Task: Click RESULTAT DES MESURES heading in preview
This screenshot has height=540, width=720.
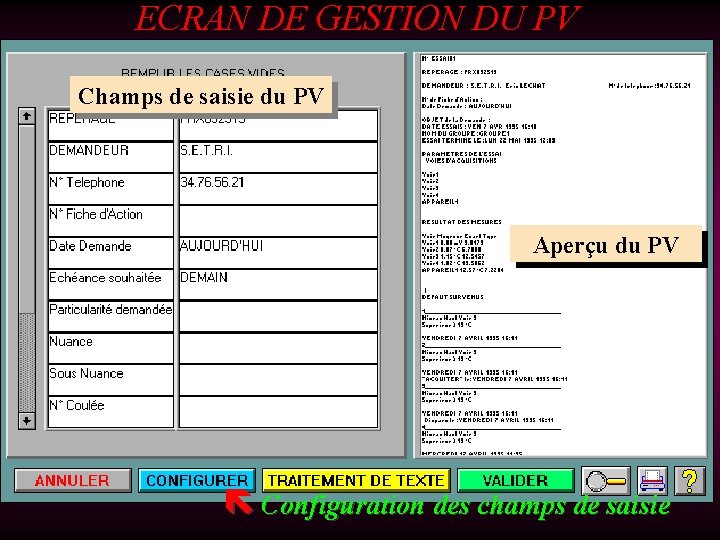Action: [x=461, y=222]
